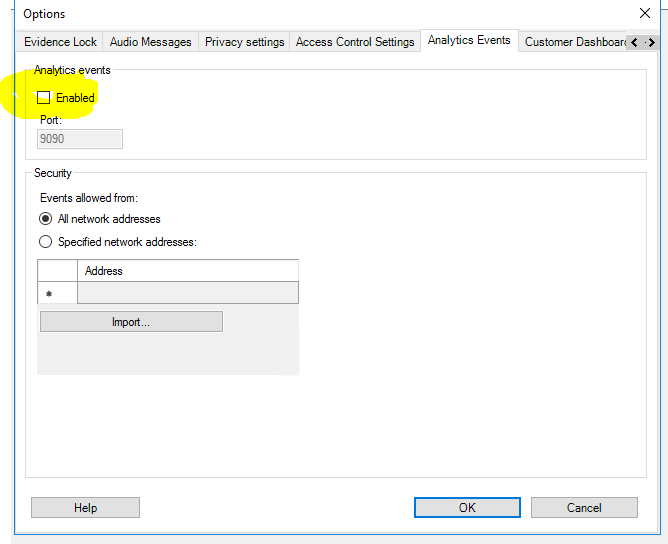Open Help for this dialog
Viewport: 668px width, 544px height.
[x=86, y=508]
